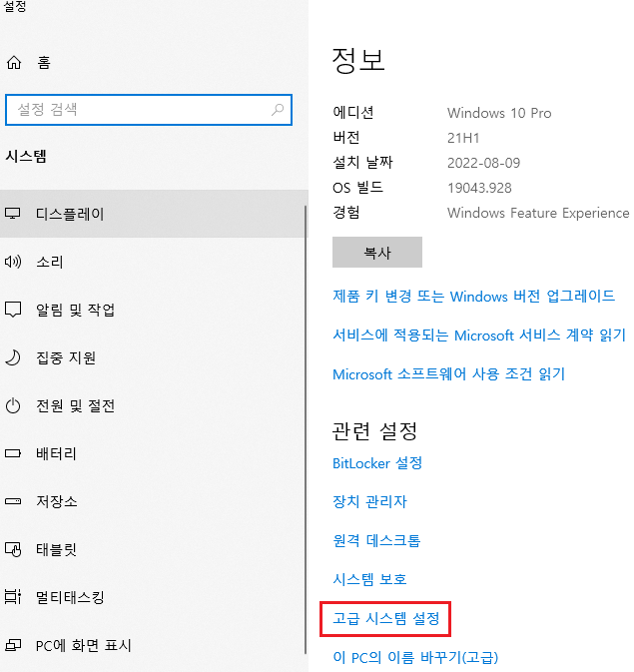The image size is (634, 672).
Task: Click the OS 빌드 label
Action: (358, 188)
